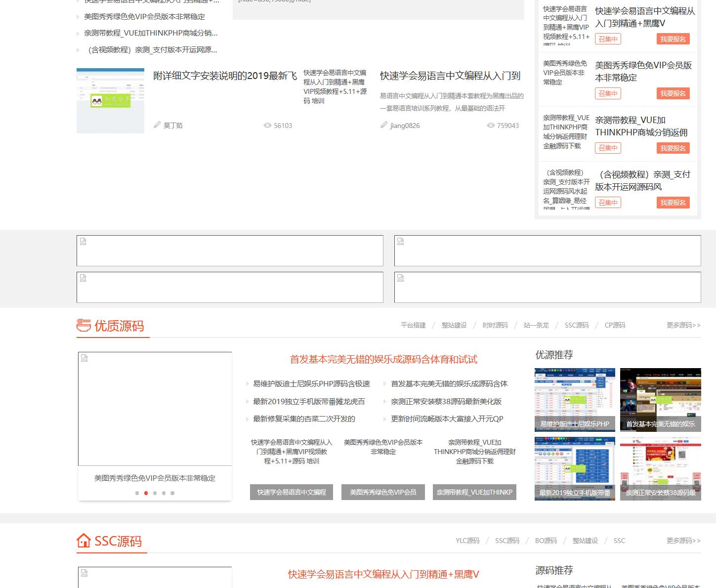Image resolution: width=716 pixels, height=588 pixels.
Task: Open red headline 快速学会易语言中文编程从入门到精通+黑鹰V
Action: click(x=383, y=575)
